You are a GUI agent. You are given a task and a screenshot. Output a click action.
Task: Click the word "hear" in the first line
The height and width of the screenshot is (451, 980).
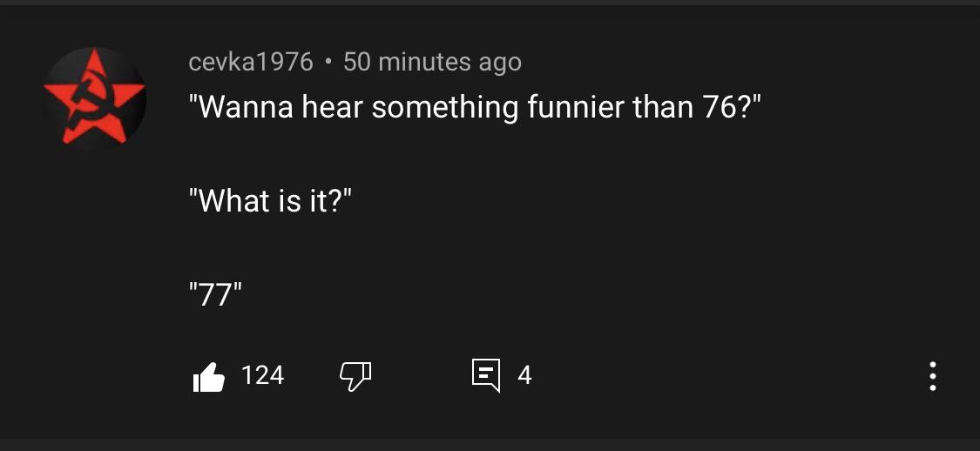tap(333, 108)
